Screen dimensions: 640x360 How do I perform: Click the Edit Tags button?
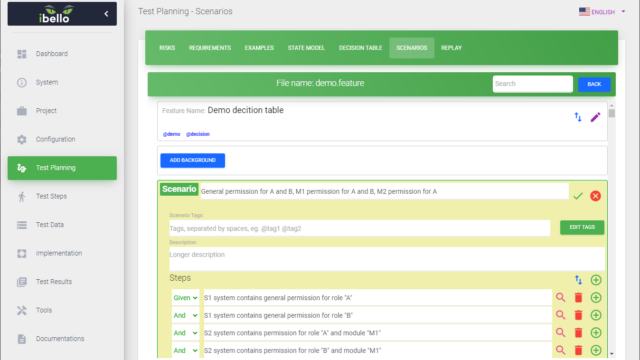tap(582, 227)
